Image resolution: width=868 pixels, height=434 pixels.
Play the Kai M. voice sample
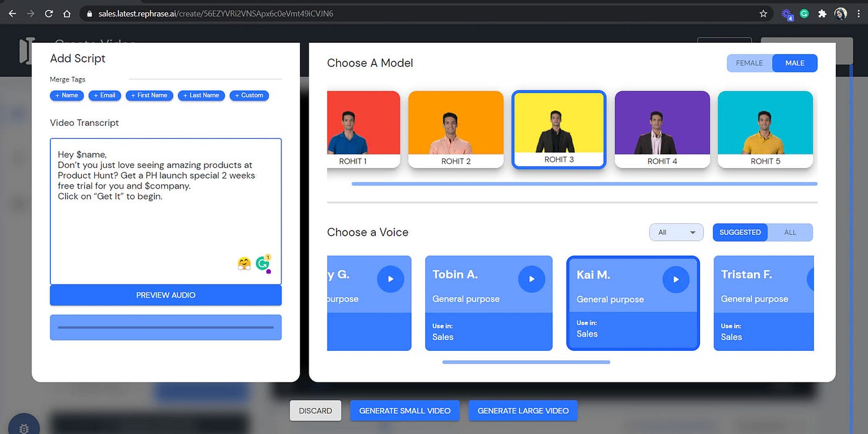[676, 279]
